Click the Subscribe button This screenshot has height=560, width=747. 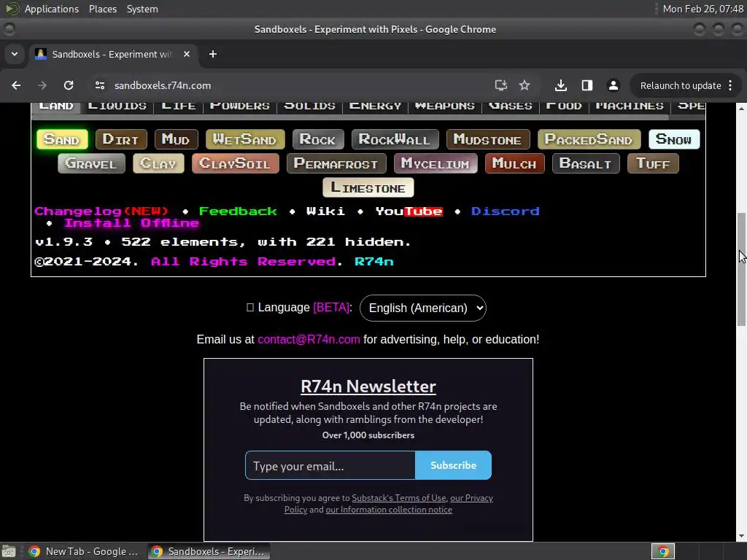coord(453,465)
